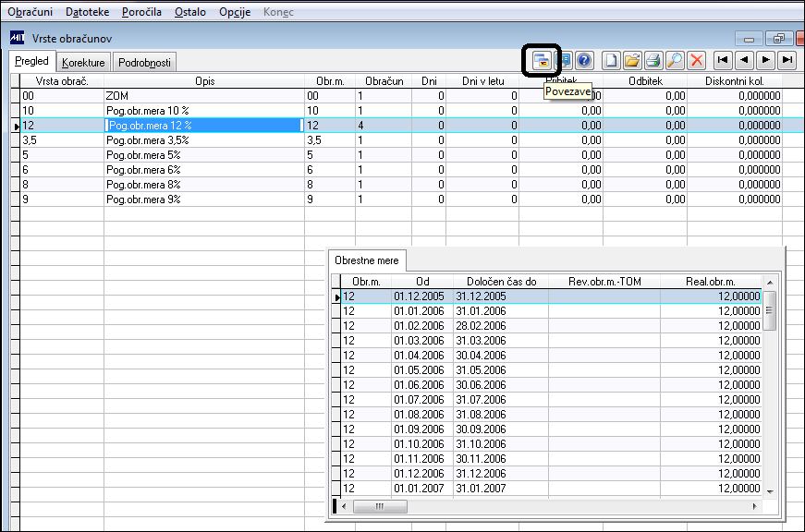
Task: Click the Konec menu item
Action: pos(278,12)
